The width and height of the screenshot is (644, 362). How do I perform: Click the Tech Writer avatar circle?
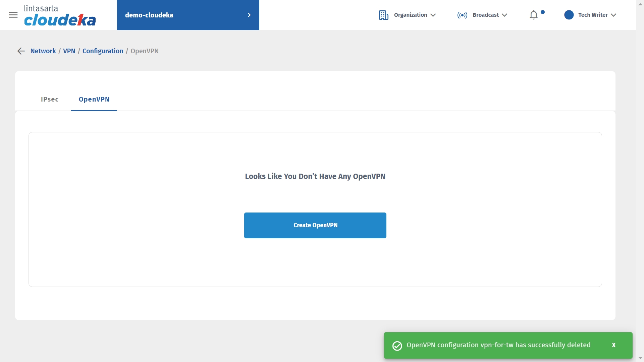coord(569,15)
